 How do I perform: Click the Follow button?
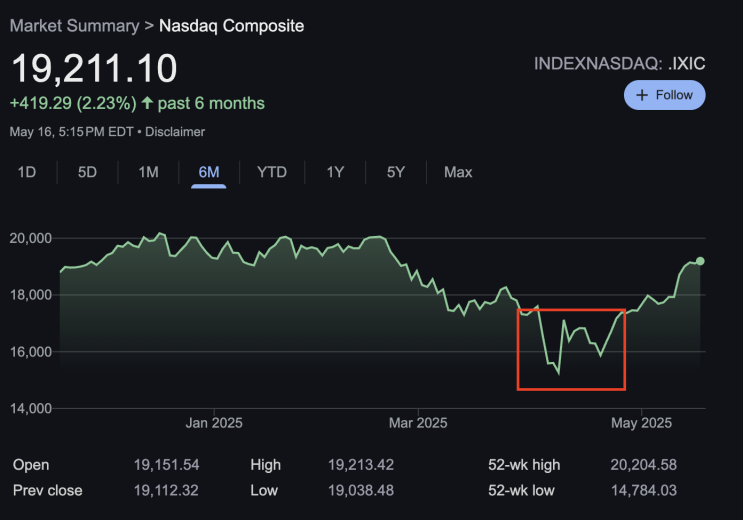pyautogui.click(x=665, y=95)
